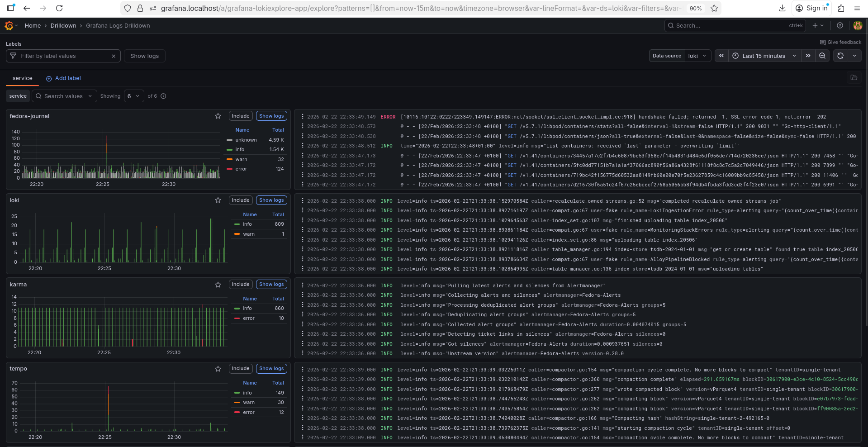Sort fedora-journal legend by Total
This screenshot has width=868, height=447.
pos(278,130)
